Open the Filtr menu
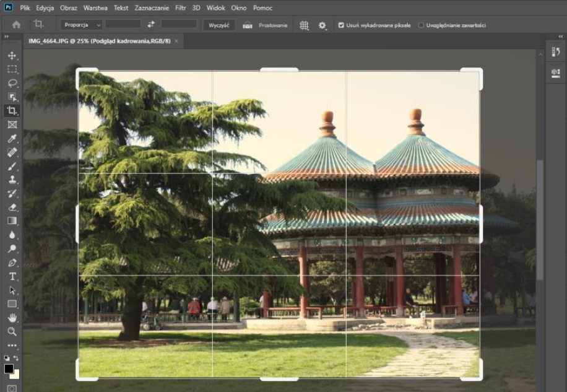Image resolution: width=567 pixels, height=392 pixels. [x=180, y=8]
